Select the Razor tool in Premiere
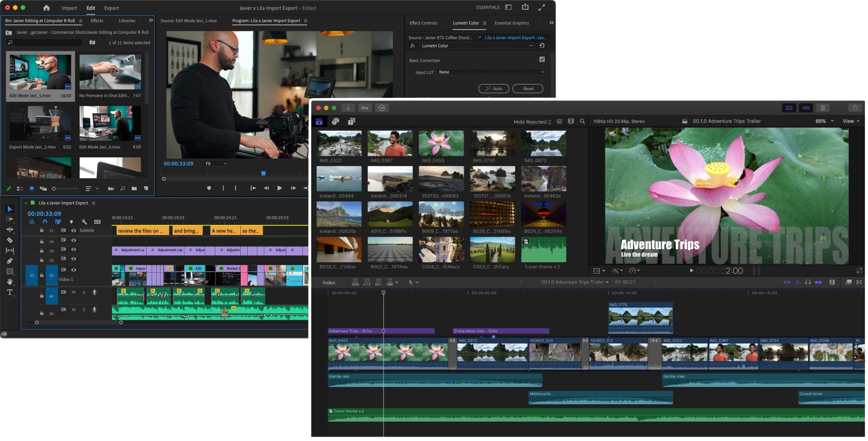Image resolution: width=868 pixels, height=441 pixels. coord(10,240)
